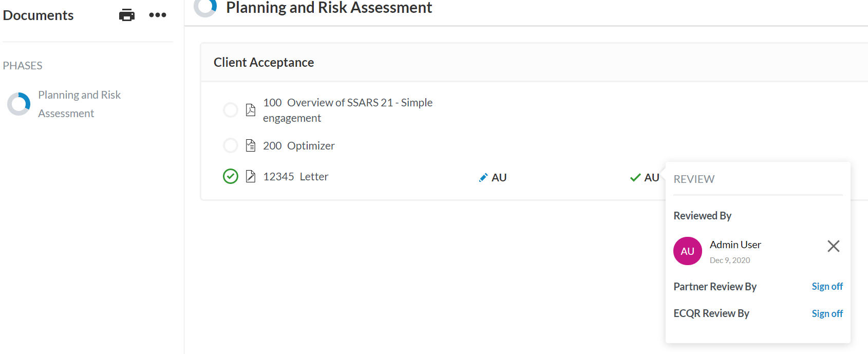
Task: Click the print documents icon
Action: click(x=127, y=15)
